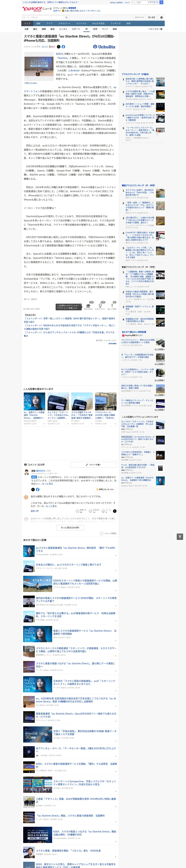This screenshot has width=186, height=868.
Task: Open the エキスパート navigation tab
Action: 64,24
